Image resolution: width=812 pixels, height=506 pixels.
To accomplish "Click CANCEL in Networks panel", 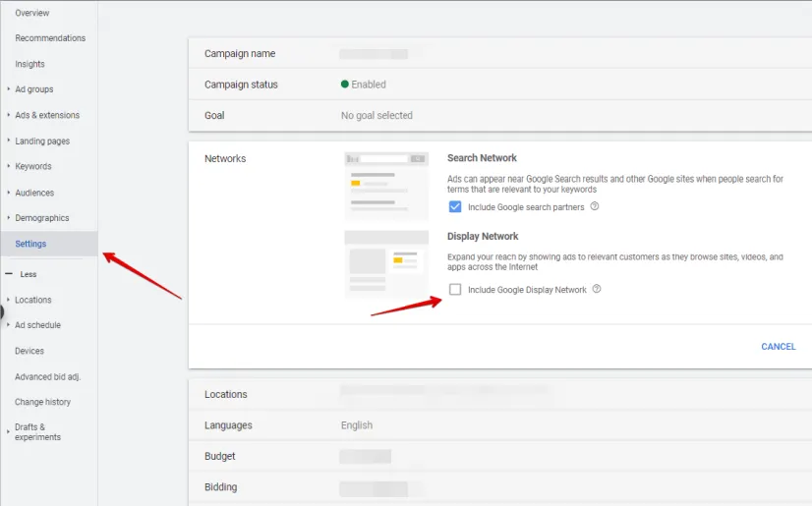I will coord(778,347).
